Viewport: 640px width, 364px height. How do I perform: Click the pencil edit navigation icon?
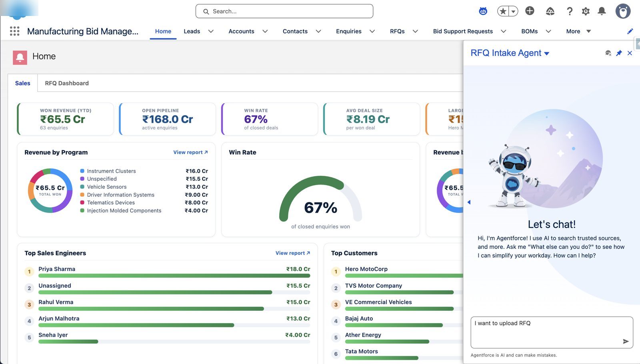click(x=630, y=31)
